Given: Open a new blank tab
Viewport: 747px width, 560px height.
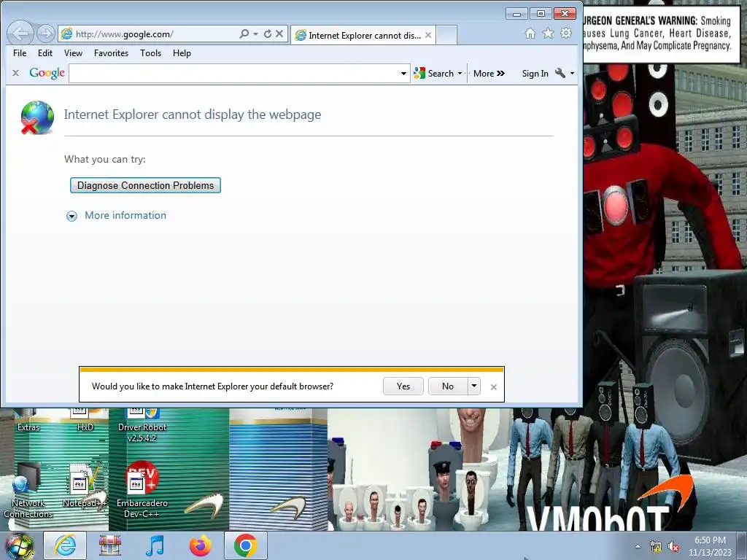Looking at the screenshot, I should 446,35.
